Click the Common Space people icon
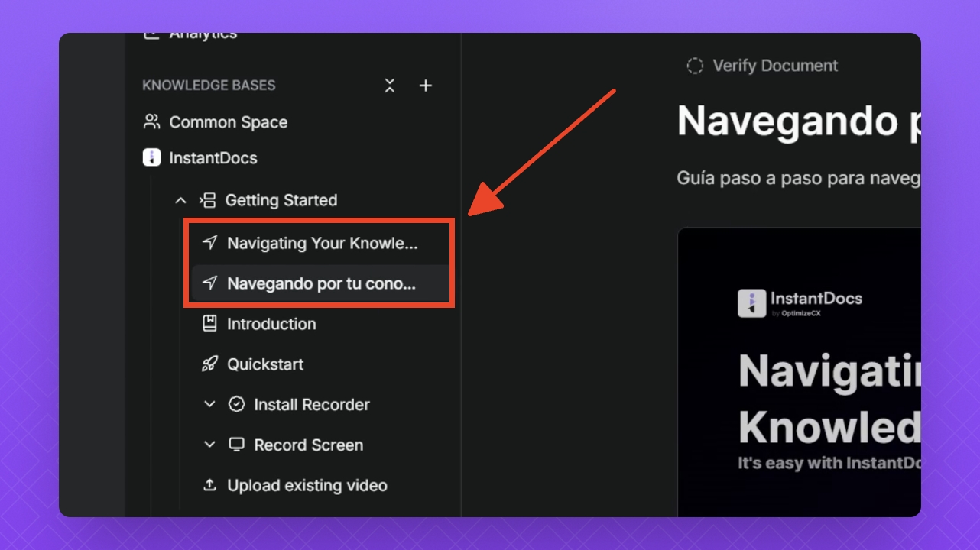The width and height of the screenshot is (980, 550). 151,122
